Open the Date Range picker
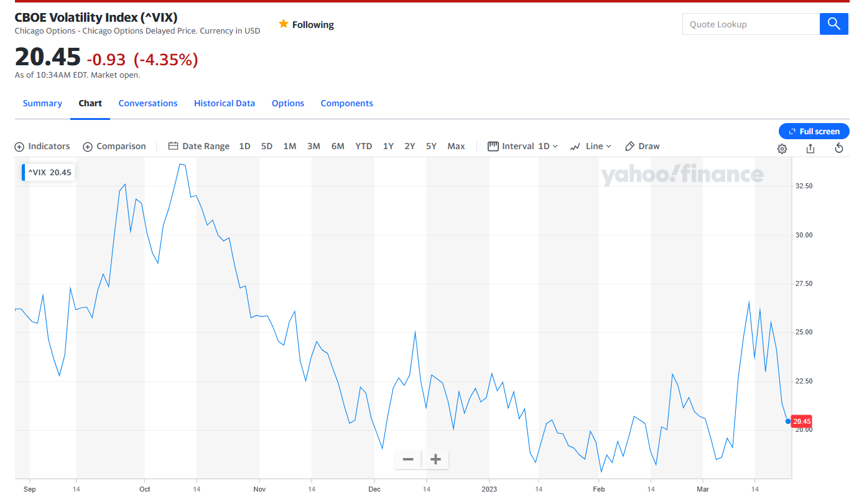854x504 pixels. [198, 146]
